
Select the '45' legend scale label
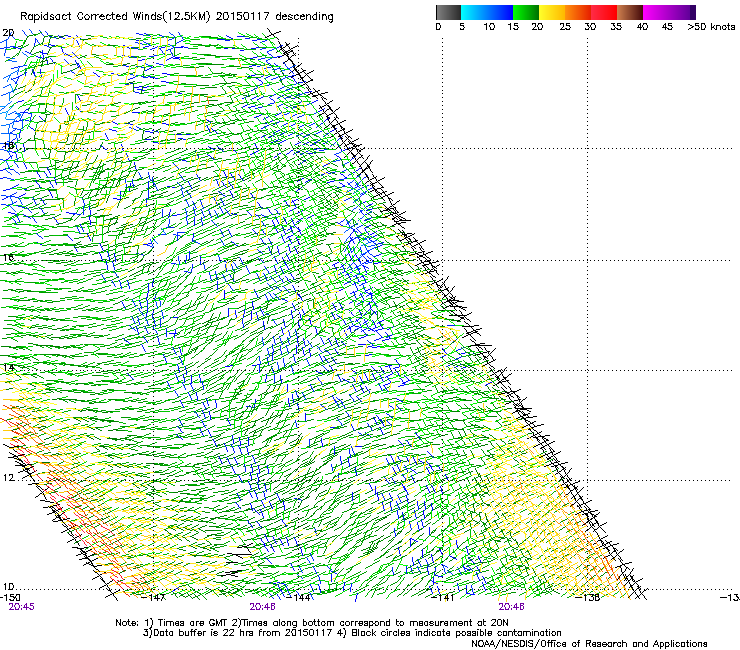click(667, 27)
